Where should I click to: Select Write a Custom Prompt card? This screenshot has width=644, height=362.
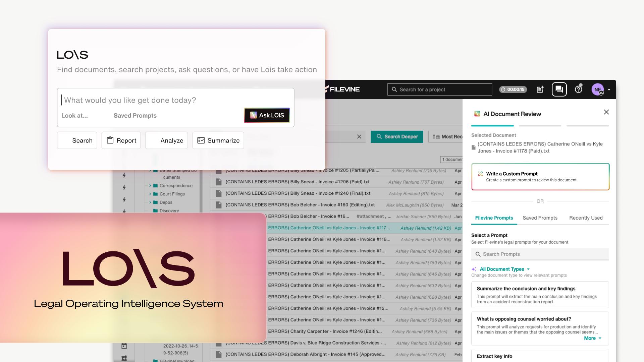pos(540,177)
